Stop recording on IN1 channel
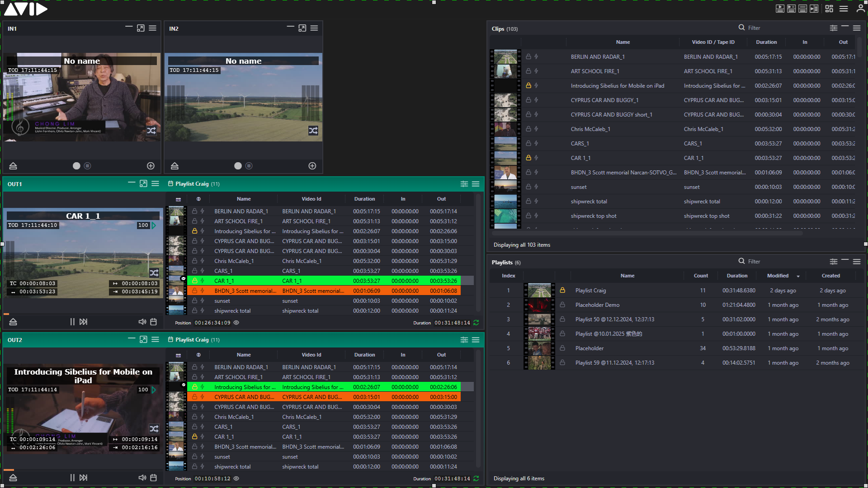The image size is (868, 488). (88, 166)
